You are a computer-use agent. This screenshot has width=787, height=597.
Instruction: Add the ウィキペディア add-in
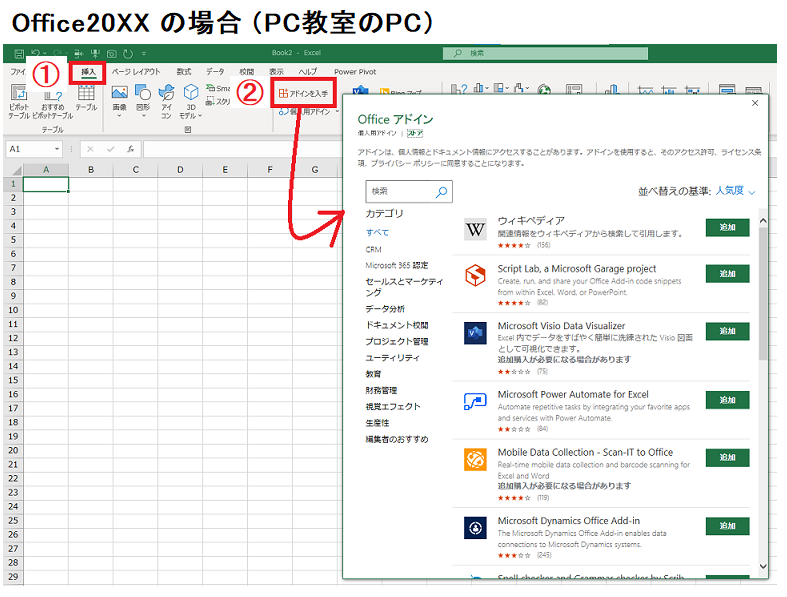[x=727, y=227]
